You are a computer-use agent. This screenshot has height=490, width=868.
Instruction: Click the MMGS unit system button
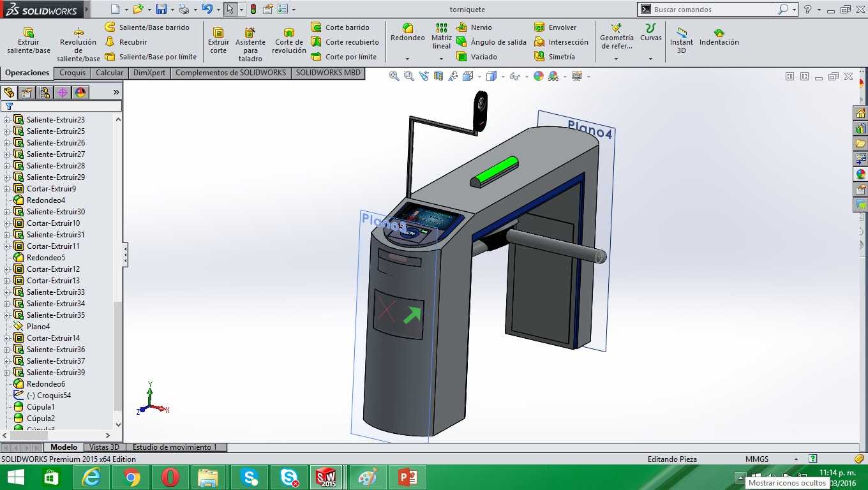point(757,459)
